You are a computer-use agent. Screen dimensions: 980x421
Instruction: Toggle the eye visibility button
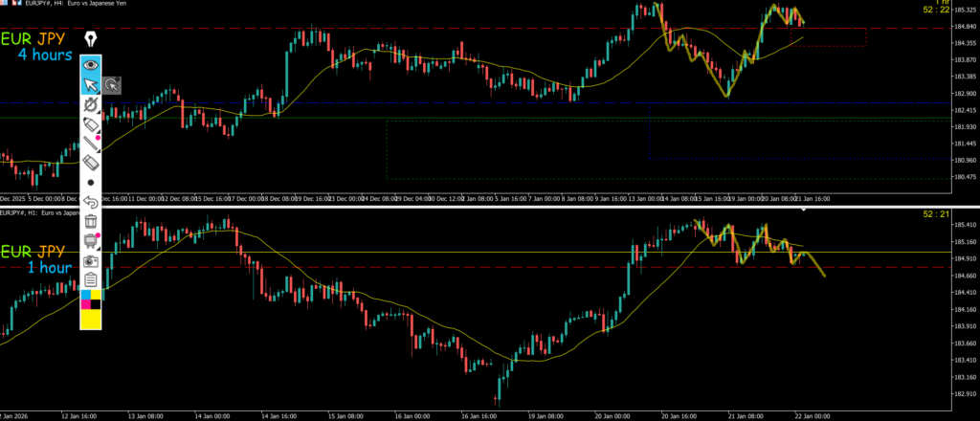point(91,65)
